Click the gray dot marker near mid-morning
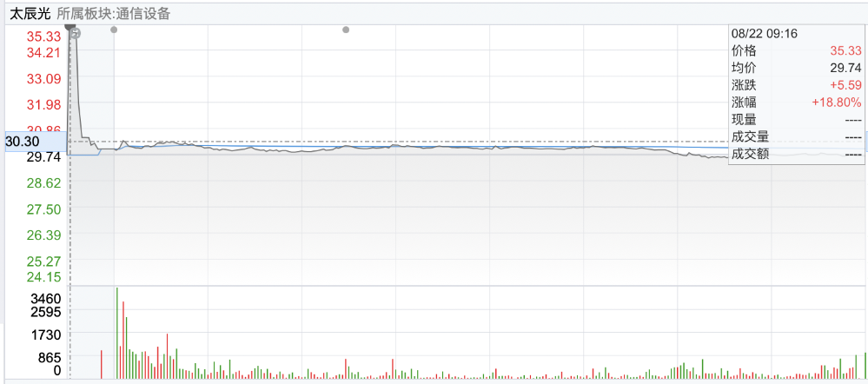This screenshot has width=868, height=384. tap(346, 30)
